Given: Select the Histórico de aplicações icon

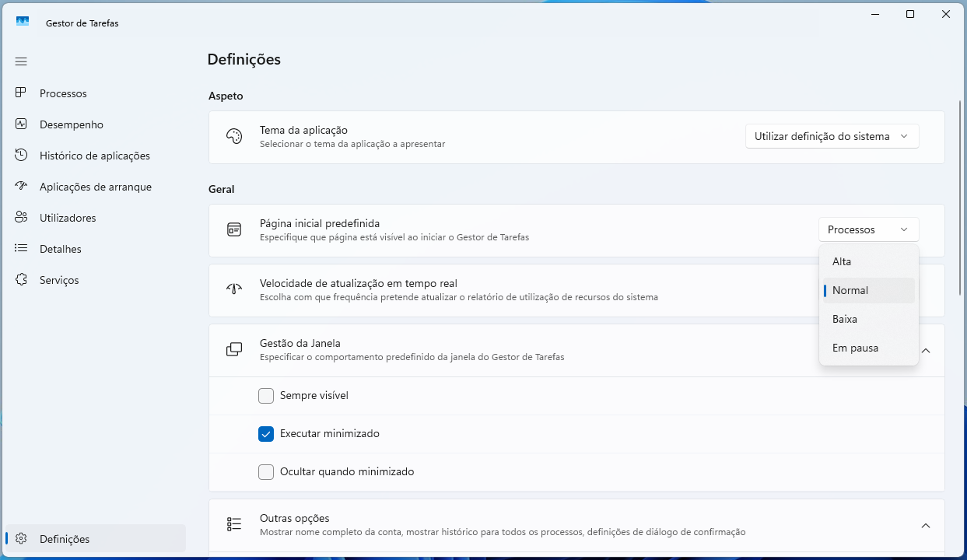Looking at the screenshot, I should coord(21,155).
